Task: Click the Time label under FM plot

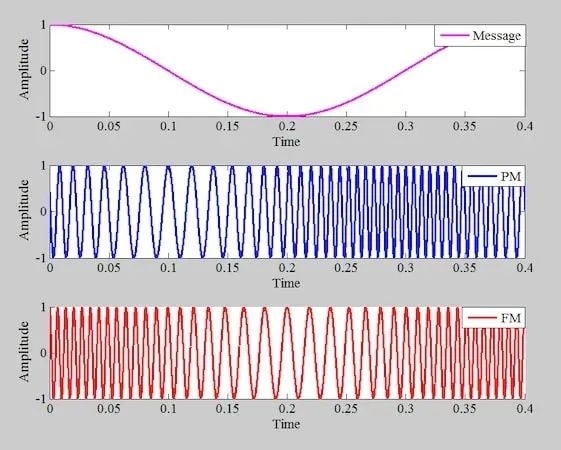Action: click(x=287, y=424)
